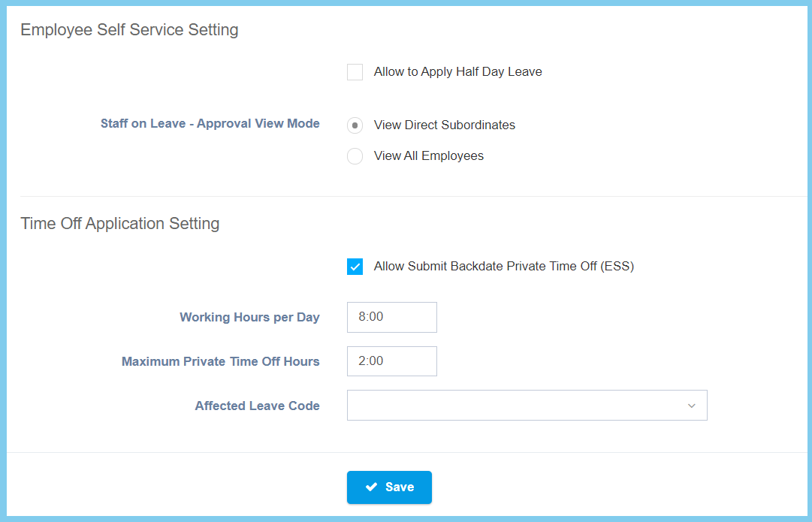The height and width of the screenshot is (522, 812).
Task: Click the 'View All Employees' option text
Action: click(428, 156)
